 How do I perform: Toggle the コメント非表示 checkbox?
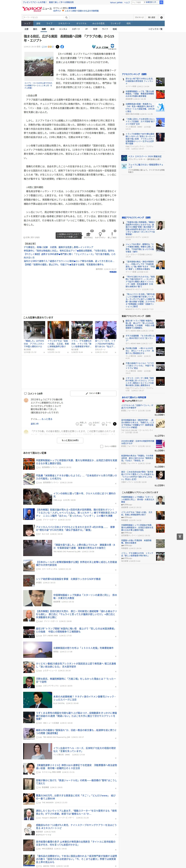102,446
